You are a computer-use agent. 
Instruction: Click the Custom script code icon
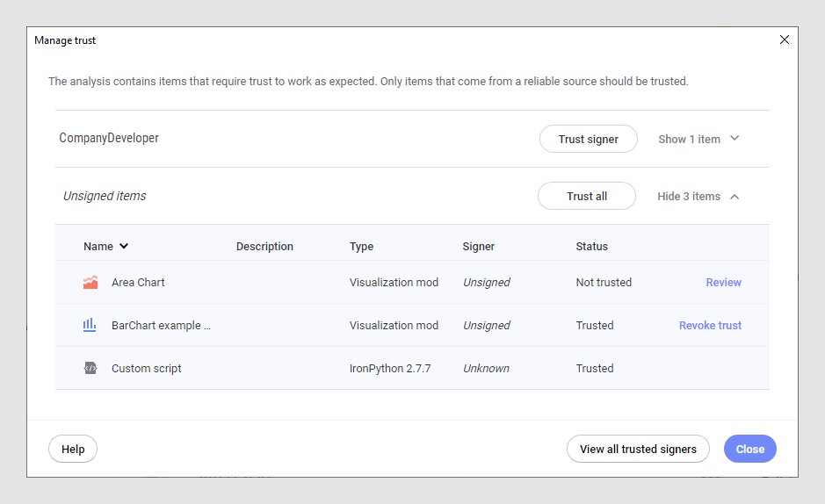point(90,369)
